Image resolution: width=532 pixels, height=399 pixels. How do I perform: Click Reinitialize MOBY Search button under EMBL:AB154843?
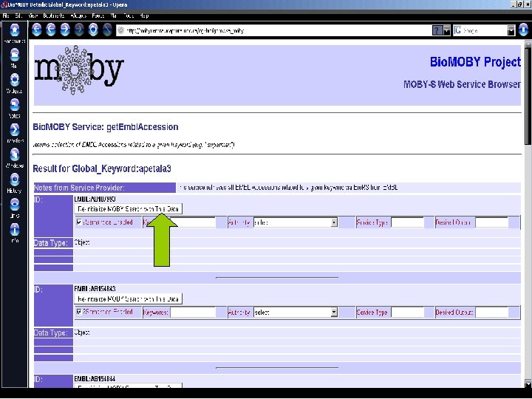pos(129,299)
